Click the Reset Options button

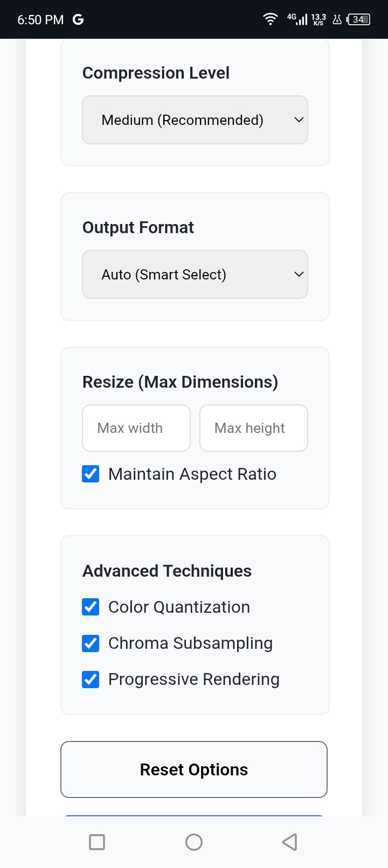[x=194, y=769]
